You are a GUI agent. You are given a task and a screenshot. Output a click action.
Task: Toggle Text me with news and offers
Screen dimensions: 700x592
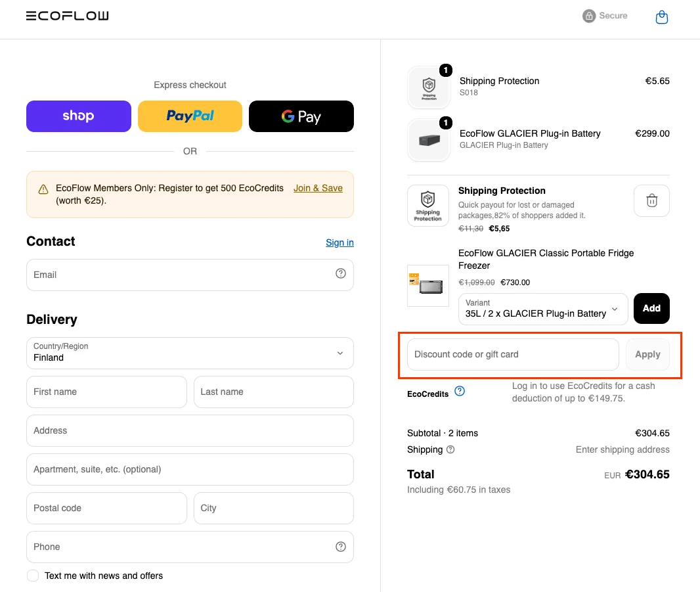click(x=33, y=576)
